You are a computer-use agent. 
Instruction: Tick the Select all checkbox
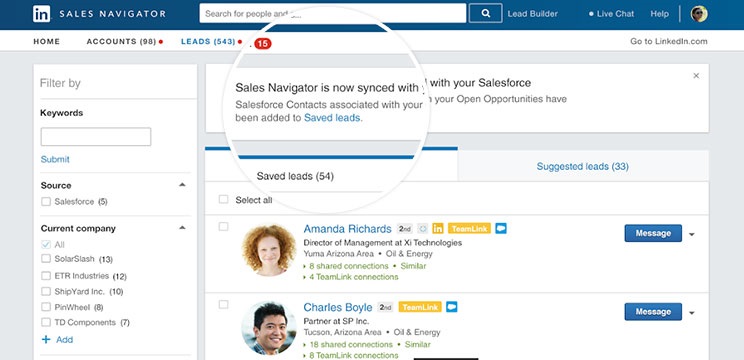pos(223,199)
